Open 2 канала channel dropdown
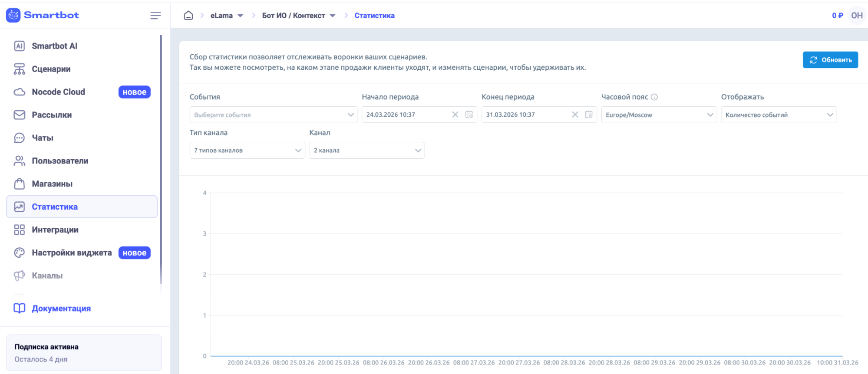 click(367, 150)
